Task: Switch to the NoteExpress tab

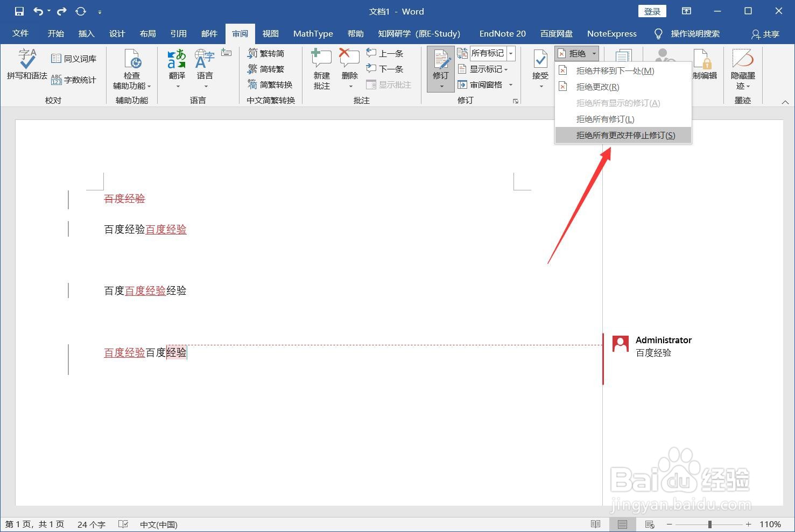Action: [611, 33]
